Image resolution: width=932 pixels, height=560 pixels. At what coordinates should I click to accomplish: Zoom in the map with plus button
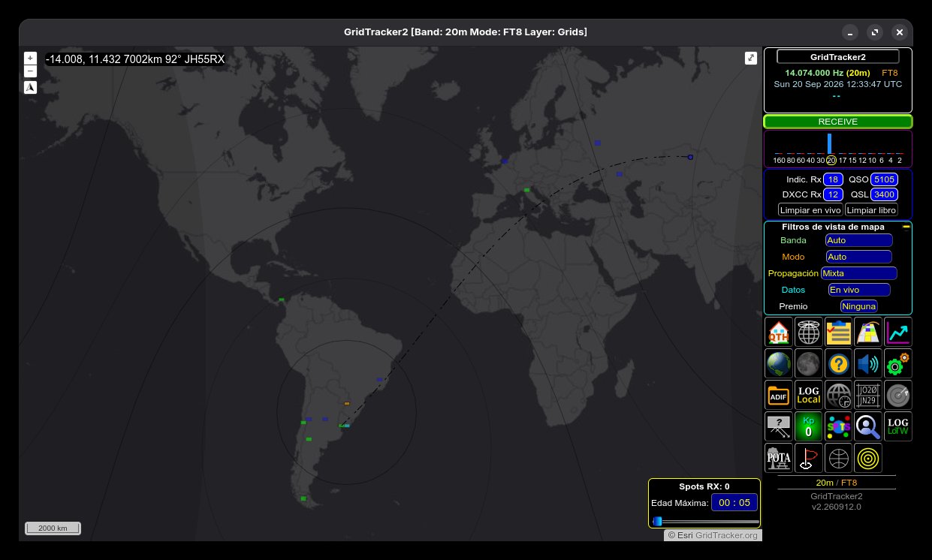[x=30, y=58]
